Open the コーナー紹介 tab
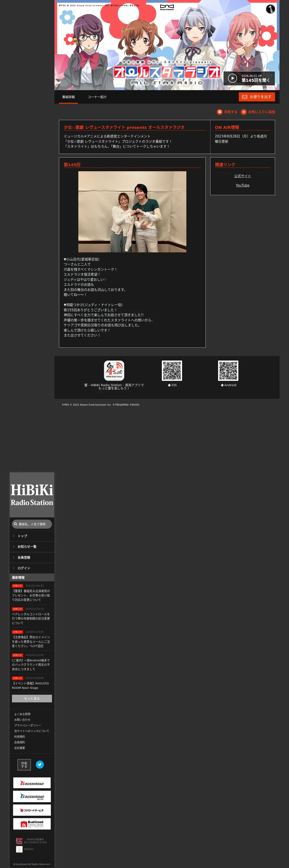This screenshot has width=289, height=868. pos(97,97)
